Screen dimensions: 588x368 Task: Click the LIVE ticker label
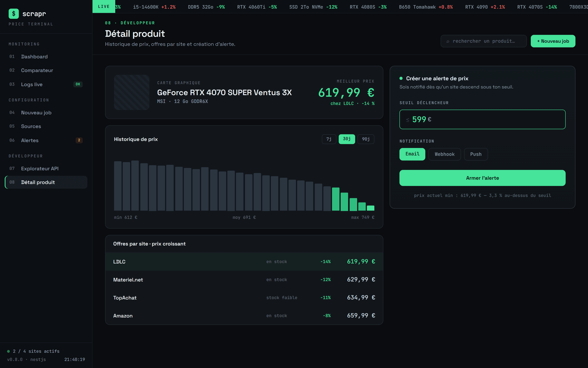104,7
